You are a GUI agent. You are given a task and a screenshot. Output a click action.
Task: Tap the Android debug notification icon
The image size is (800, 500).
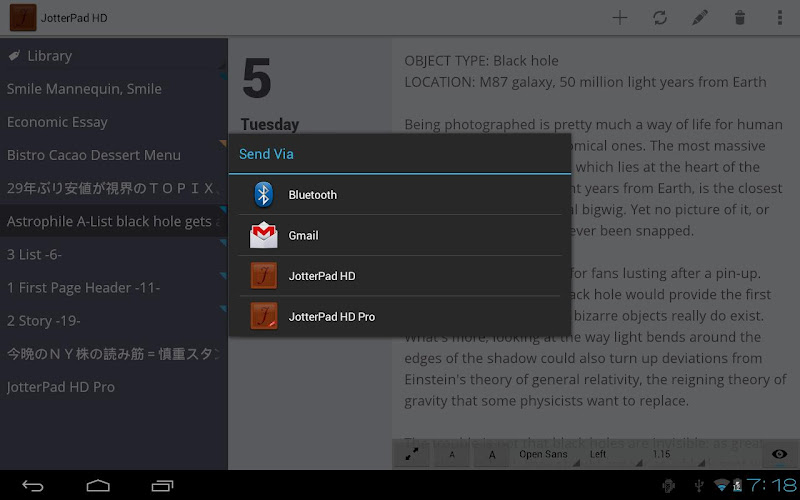coord(668,486)
